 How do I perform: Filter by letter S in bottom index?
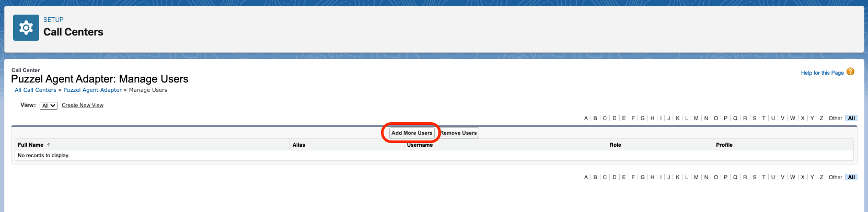coord(754,178)
